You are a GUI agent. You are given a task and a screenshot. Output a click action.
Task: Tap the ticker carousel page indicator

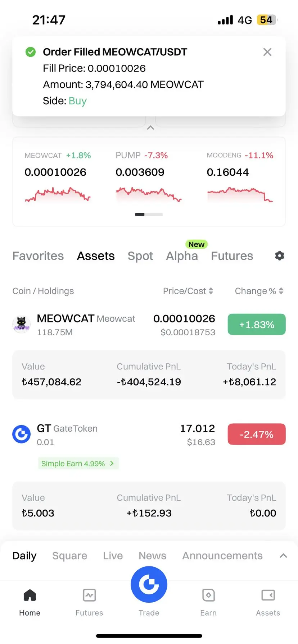[149, 215]
